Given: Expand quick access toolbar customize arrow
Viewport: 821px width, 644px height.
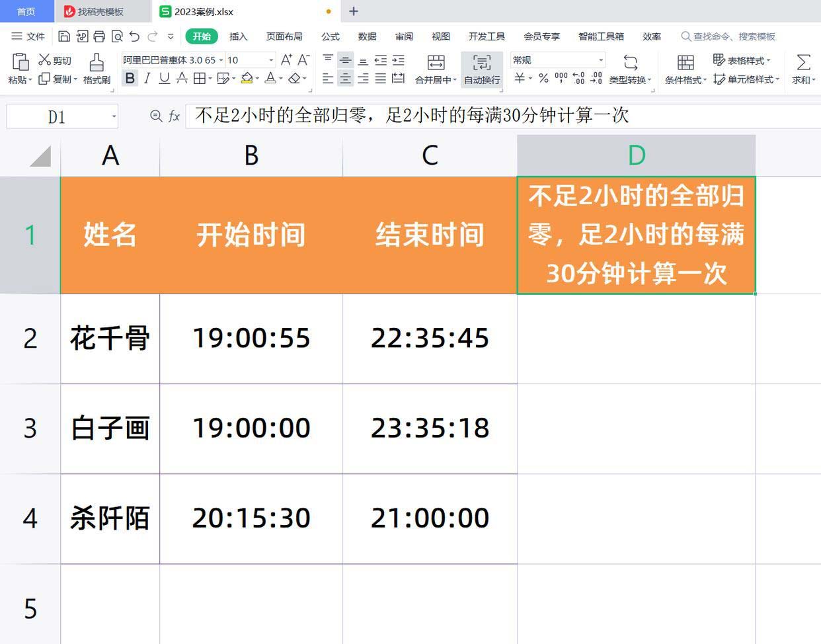Looking at the screenshot, I should (x=171, y=36).
